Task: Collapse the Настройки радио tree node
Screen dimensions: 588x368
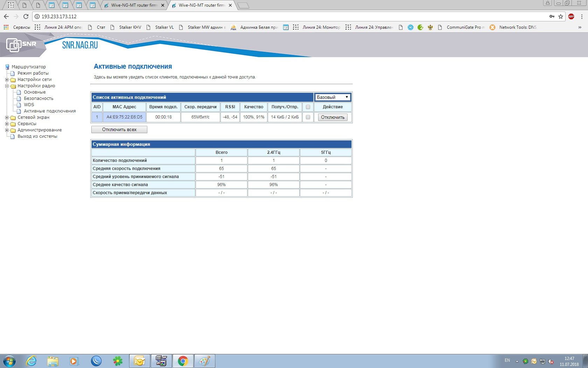Action: [7, 86]
